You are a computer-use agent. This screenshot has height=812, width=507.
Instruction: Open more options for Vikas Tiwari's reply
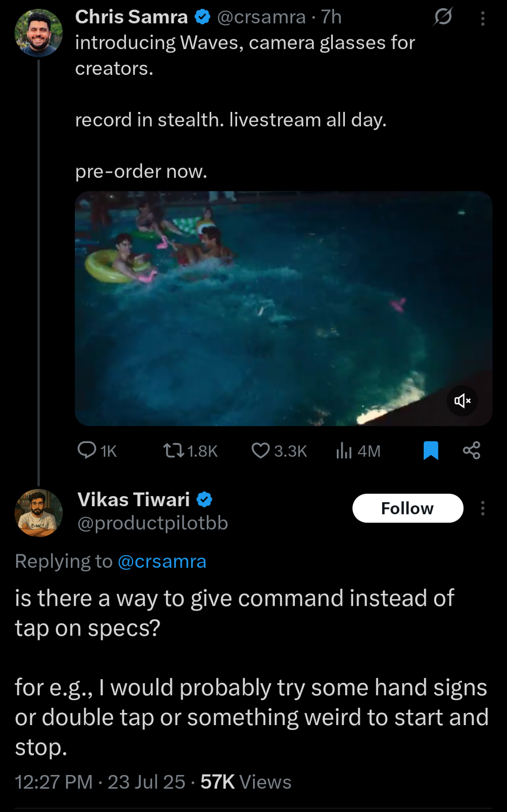482,508
